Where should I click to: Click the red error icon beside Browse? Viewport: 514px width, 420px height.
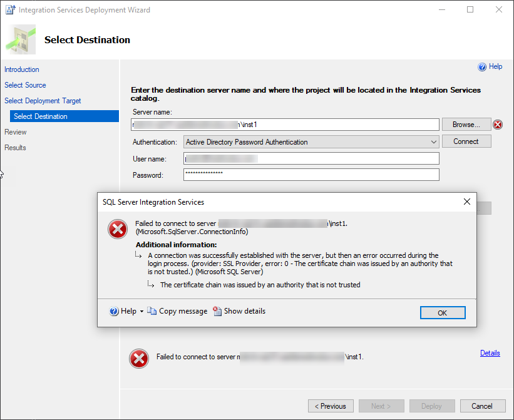[x=498, y=125]
